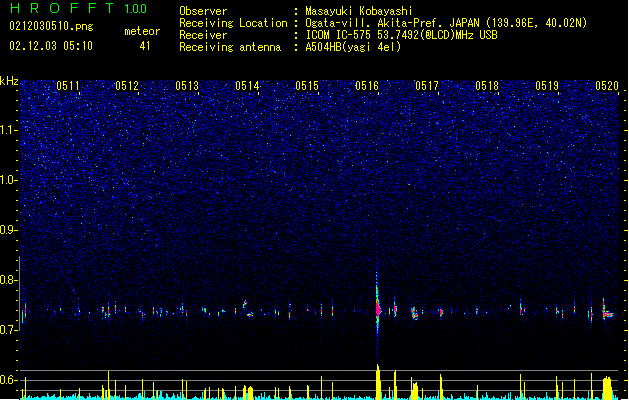Image resolution: width=629 pixels, height=400 pixels.
Task: Click the 0513 time marker
Action: pos(187,86)
